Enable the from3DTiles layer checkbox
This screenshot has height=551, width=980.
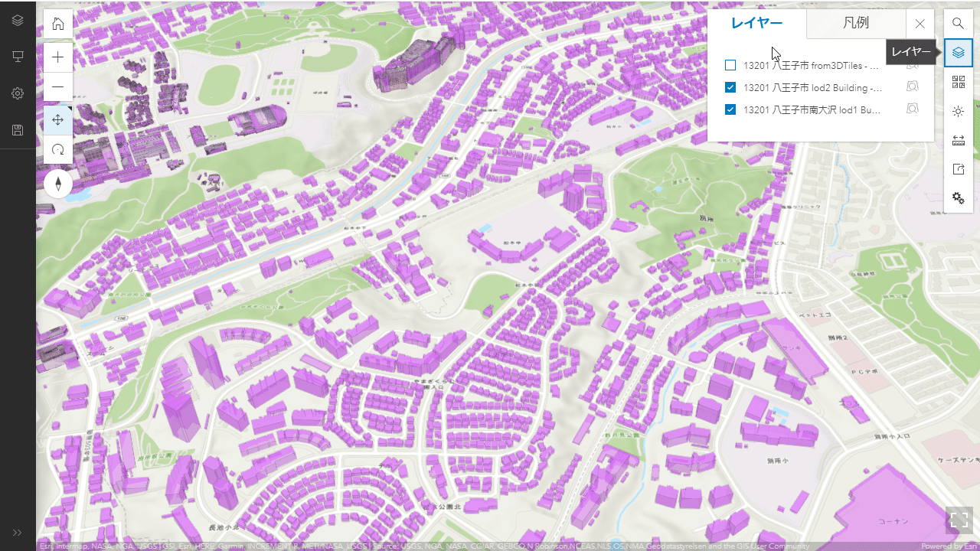(x=730, y=65)
